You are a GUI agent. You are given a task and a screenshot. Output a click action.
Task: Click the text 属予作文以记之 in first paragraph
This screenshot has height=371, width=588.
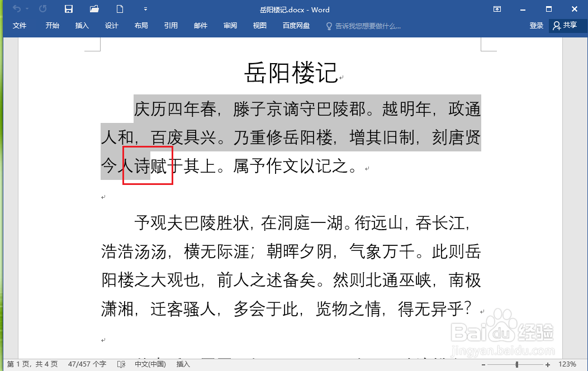click(x=291, y=165)
